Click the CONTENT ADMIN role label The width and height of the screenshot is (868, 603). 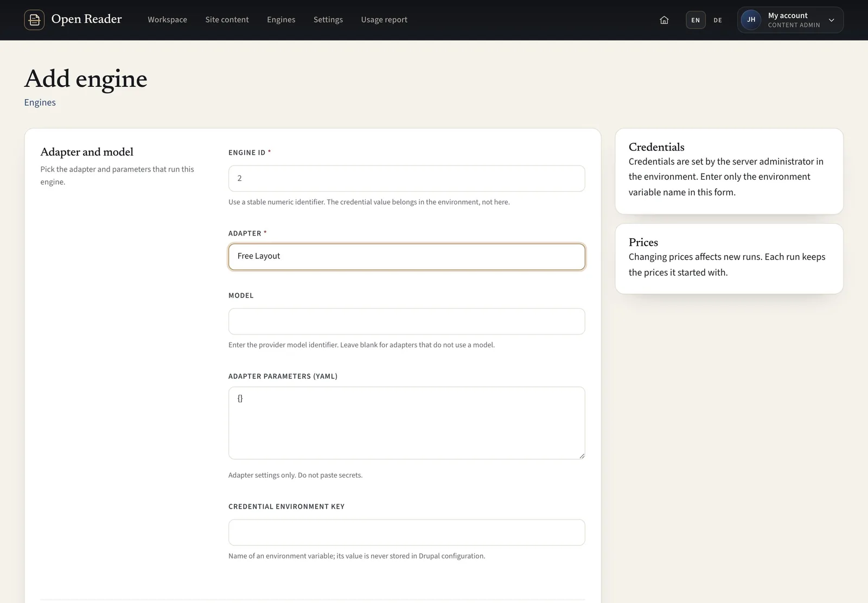point(794,25)
